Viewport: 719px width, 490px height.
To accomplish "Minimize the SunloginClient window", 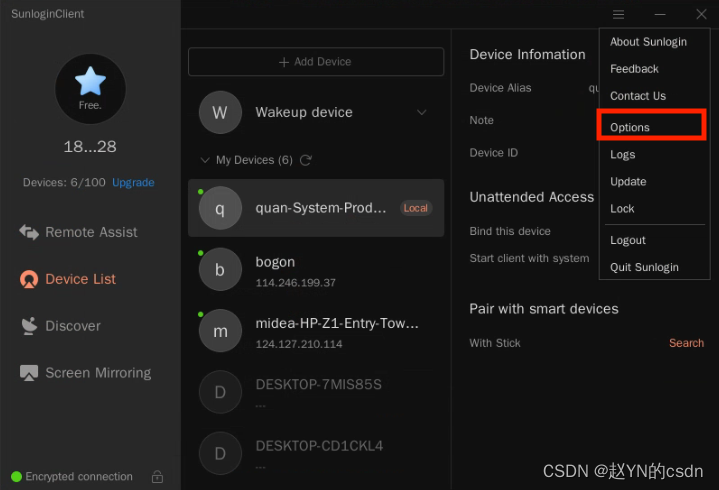I will coord(660,15).
